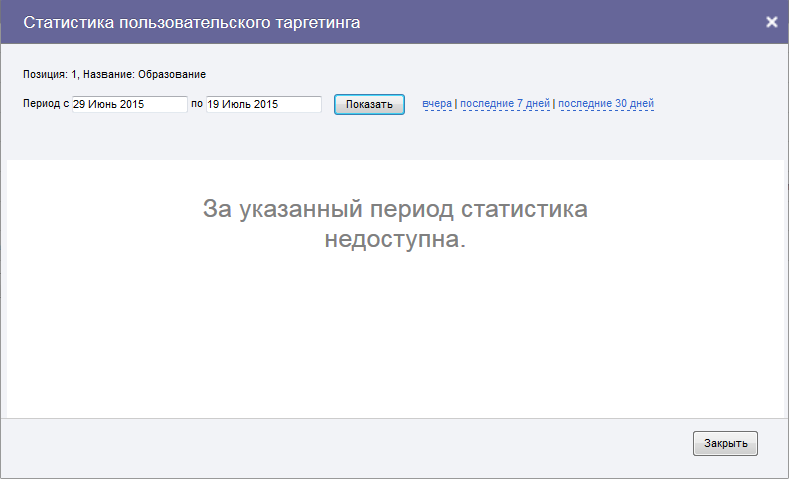
Task: Click the dialog title 'Статистика пользовательского таргетинга'
Action: click(192, 23)
